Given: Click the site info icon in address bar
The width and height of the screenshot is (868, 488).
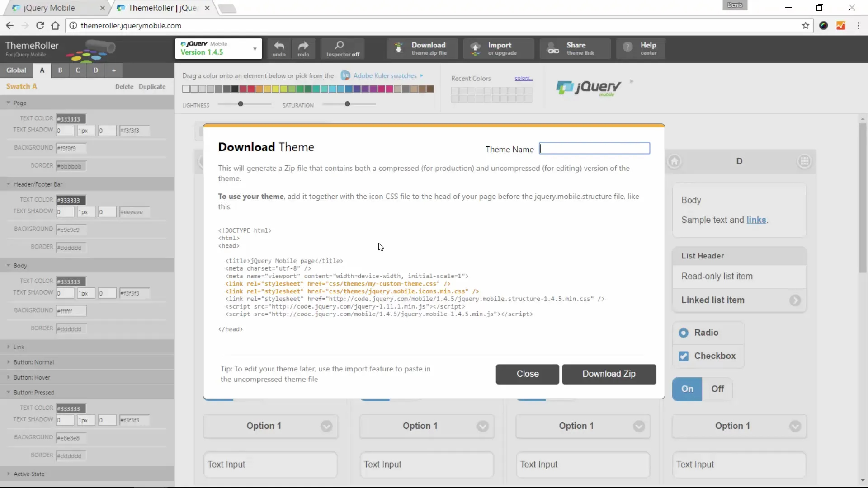Looking at the screenshot, I should (73, 25).
